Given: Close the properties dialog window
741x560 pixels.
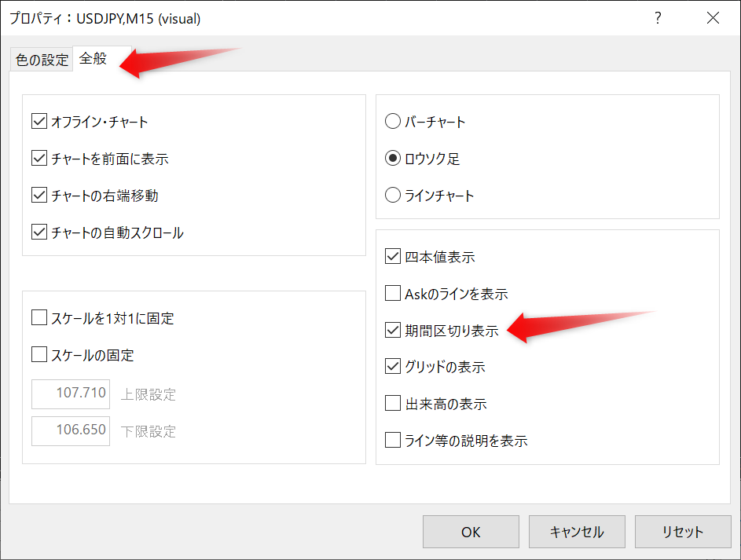Looking at the screenshot, I should pyautogui.click(x=713, y=18).
